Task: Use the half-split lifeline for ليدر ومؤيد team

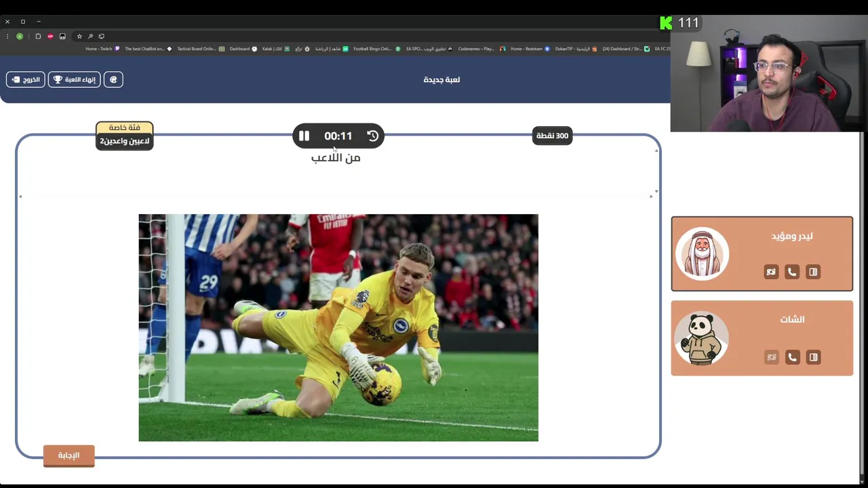Action: coord(813,272)
